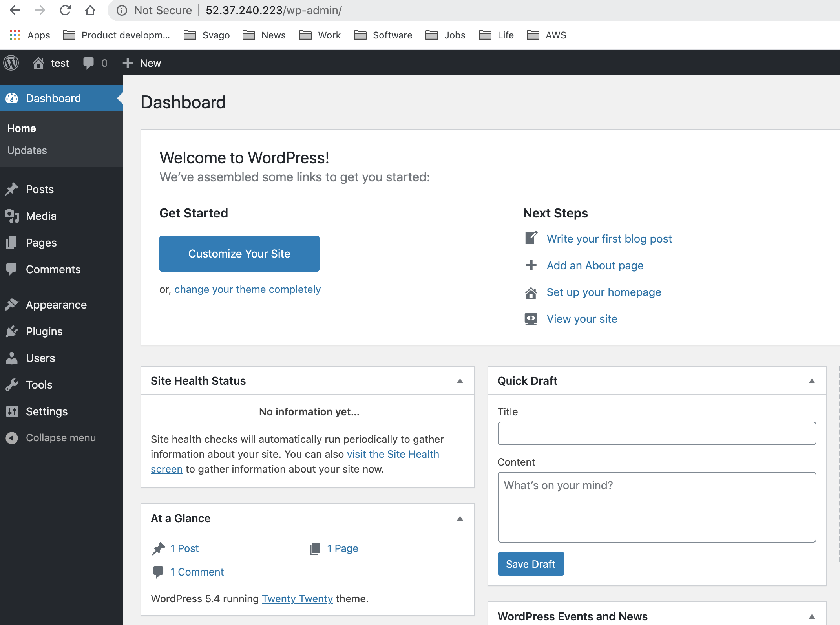Open the Appearance menu label
Screen dimensions: 840x625
56,305
